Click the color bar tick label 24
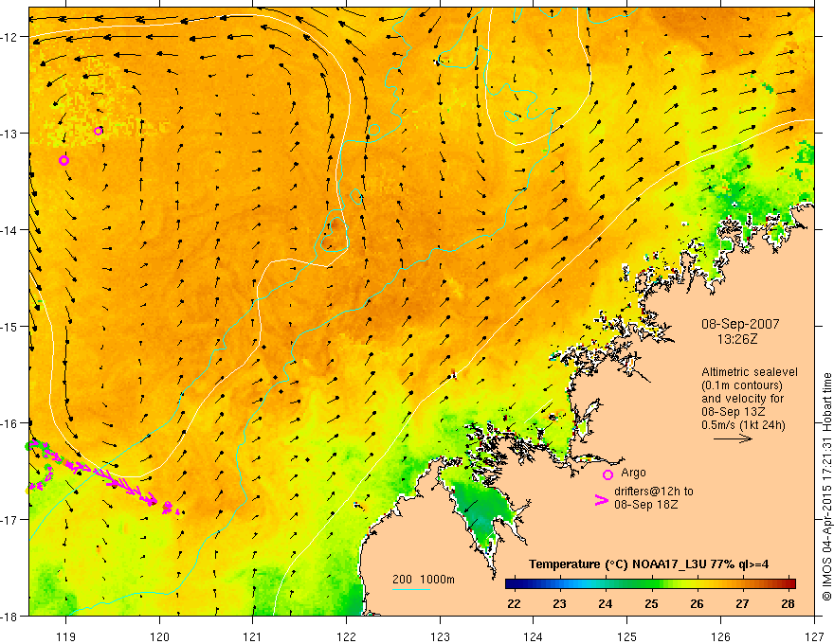Screen dimensions: 834x644 coord(606,603)
